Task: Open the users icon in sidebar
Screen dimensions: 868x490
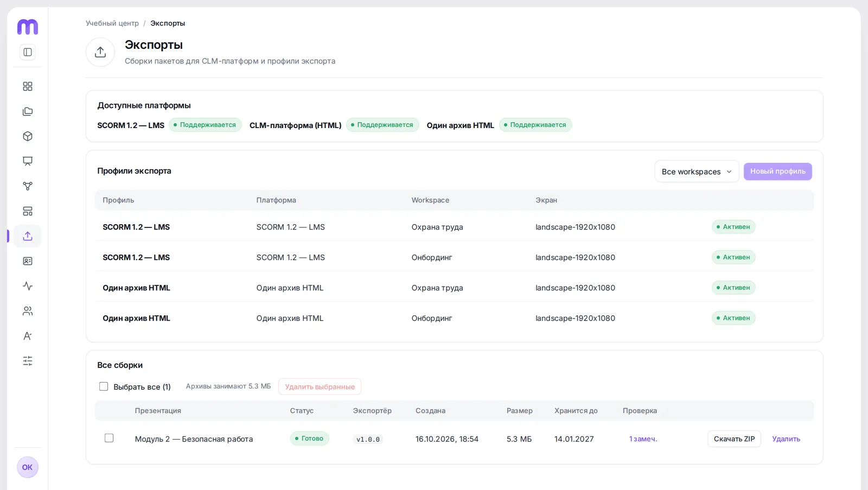Action: point(28,311)
